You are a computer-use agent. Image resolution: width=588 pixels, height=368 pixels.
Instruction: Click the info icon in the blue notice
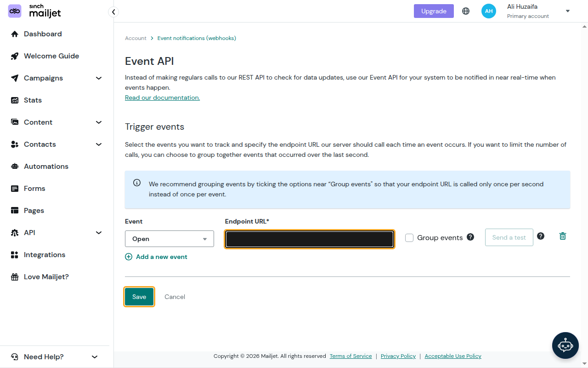tap(137, 183)
